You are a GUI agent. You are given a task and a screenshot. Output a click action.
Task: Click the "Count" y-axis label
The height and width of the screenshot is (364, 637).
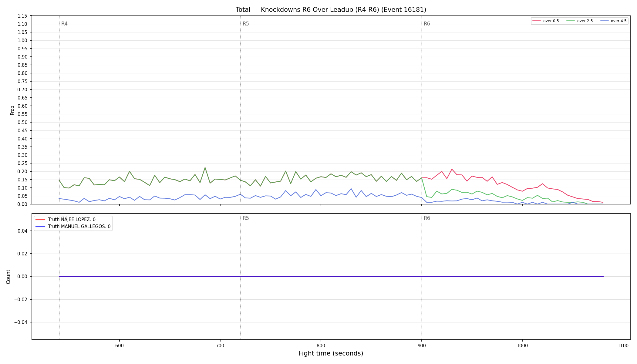(8, 277)
